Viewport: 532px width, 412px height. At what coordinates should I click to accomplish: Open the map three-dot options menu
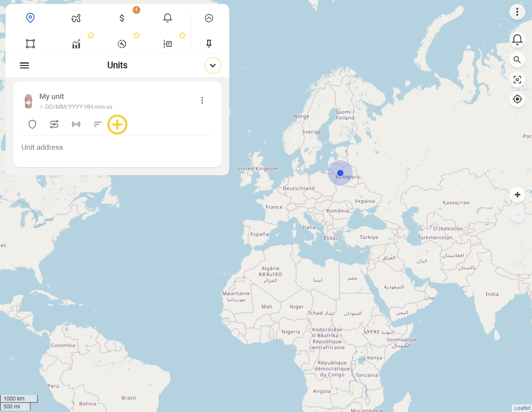click(517, 12)
